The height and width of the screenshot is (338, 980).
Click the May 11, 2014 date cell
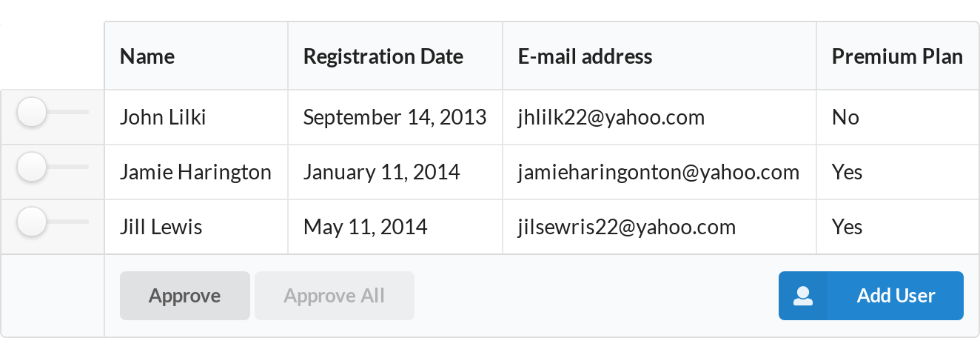click(x=395, y=227)
